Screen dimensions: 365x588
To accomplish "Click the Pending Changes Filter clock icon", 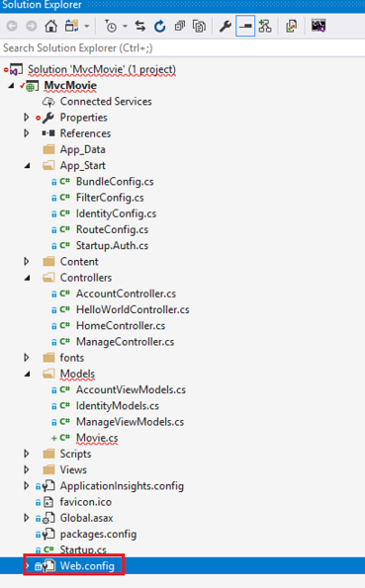I will click(x=111, y=26).
